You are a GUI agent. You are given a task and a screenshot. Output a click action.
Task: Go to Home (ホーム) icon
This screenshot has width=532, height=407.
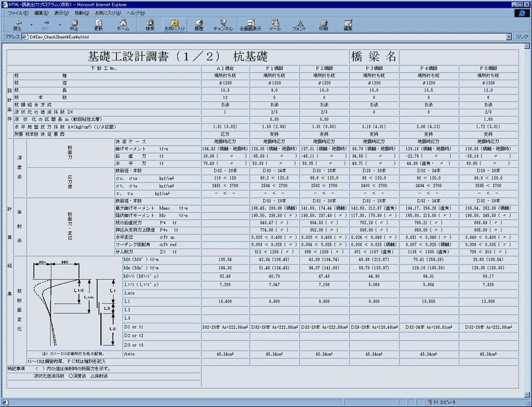click(123, 25)
